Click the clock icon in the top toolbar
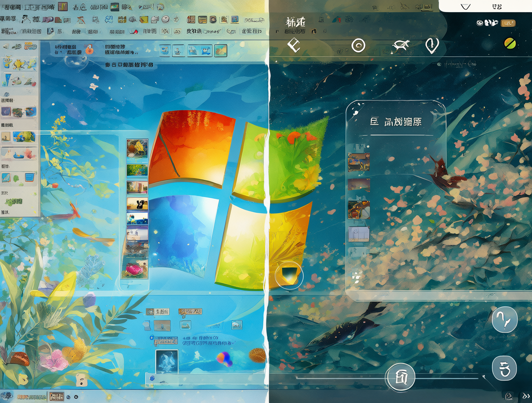Screen dimensions: 532x403 165,19
